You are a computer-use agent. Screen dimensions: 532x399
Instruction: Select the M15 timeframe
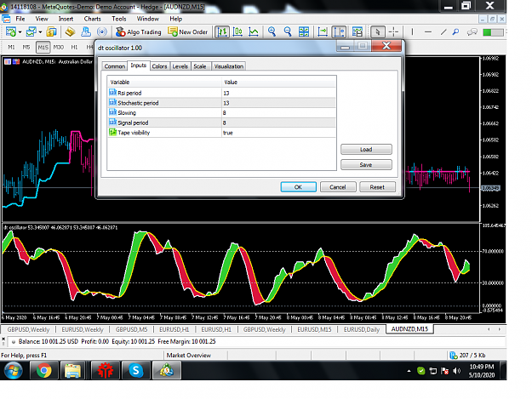click(43, 47)
